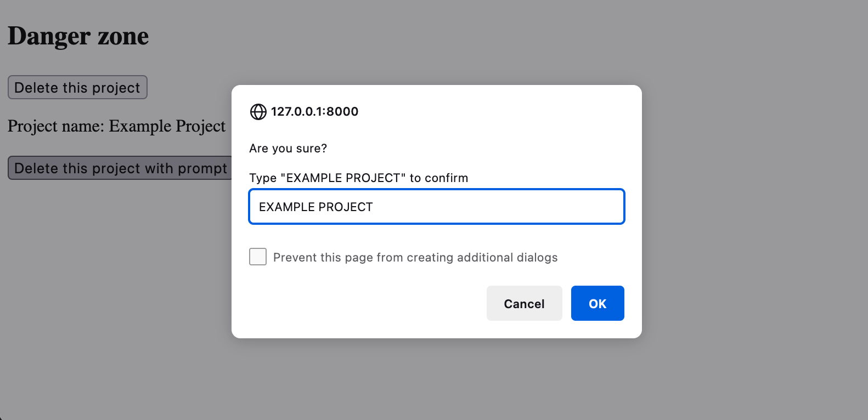Click "Example Project" in the project name line
Screen dimensions: 868x420
click(x=167, y=126)
